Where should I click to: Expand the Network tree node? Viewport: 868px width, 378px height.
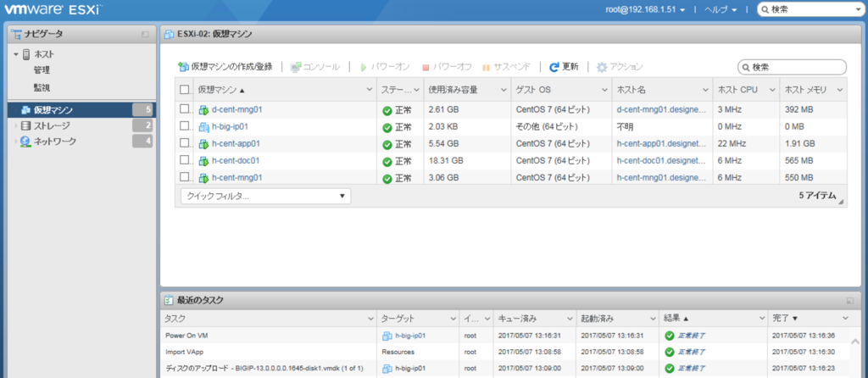pyautogui.click(x=16, y=142)
